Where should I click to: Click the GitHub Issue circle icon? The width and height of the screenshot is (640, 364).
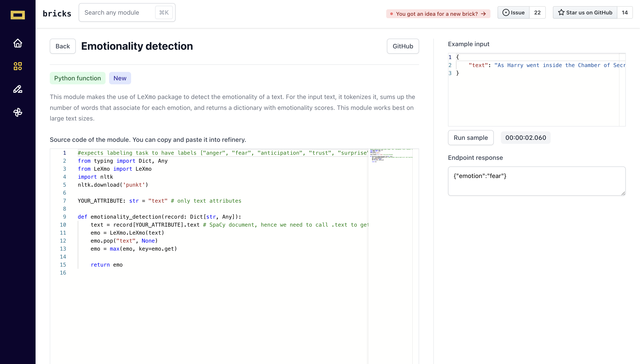(x=506, y=12)
